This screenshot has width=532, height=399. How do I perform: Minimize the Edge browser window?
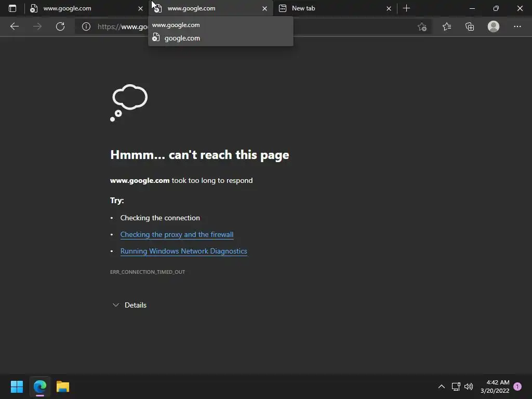click(472, 8)
